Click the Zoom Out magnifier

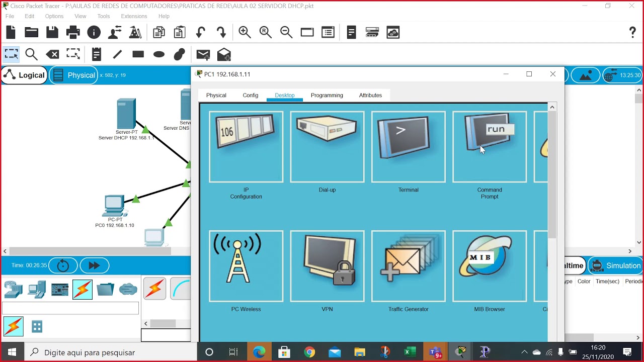pos(286,33)
